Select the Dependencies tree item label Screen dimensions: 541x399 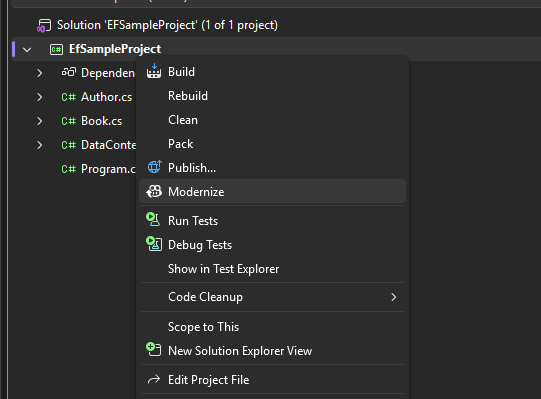point(108,73)
